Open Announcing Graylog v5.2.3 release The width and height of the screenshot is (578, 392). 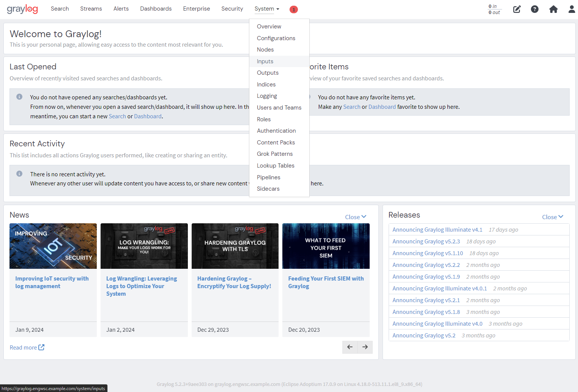(x=426, y=241)
